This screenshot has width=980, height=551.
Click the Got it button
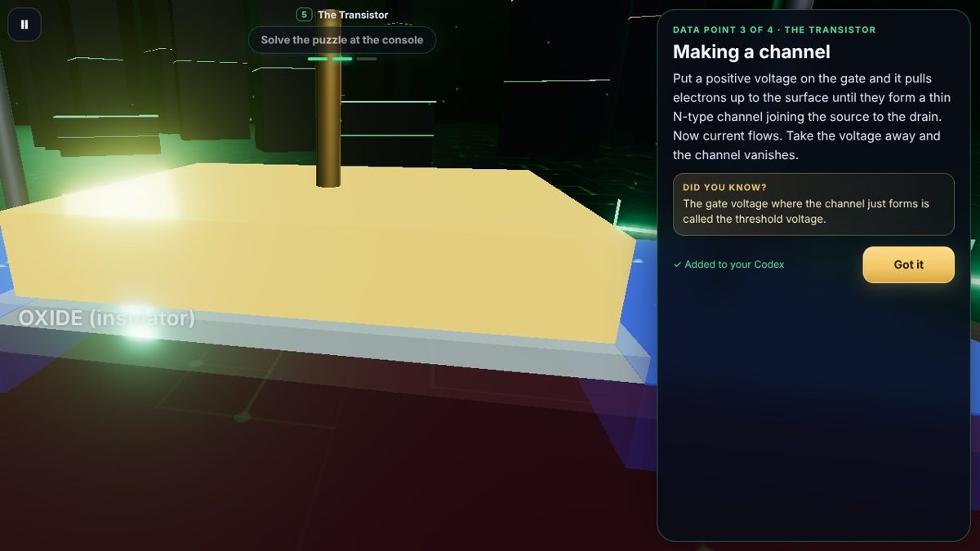coord(908,264)
